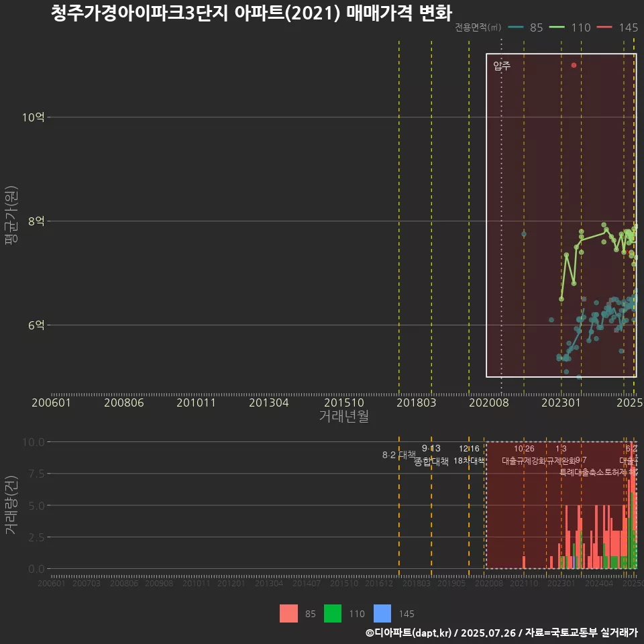Click '201407' on the volume chart x-axis
Image resolution: width=644 pixels, height=644 pixels.
[307, 583]
